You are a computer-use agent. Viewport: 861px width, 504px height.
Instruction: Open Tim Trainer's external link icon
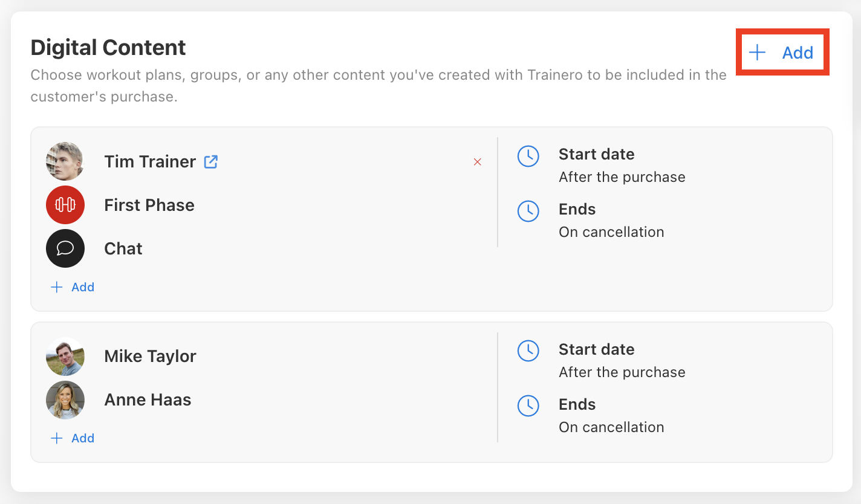[x=210, y=161]
